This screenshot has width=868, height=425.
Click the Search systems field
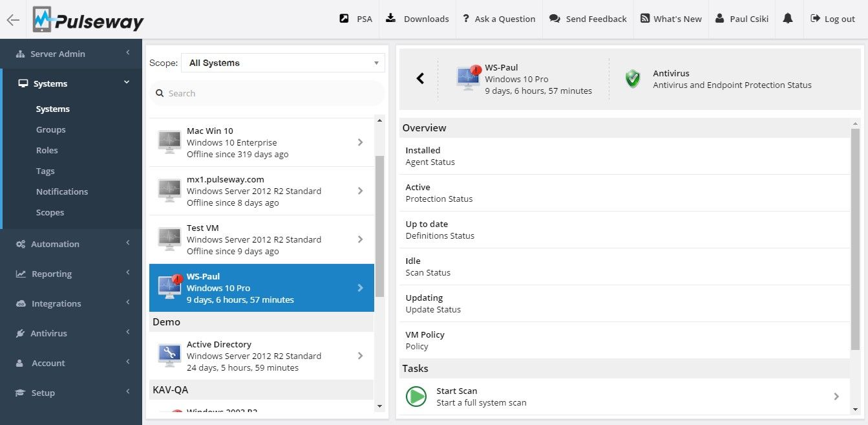pyautogui.click(x=268, y=93)
